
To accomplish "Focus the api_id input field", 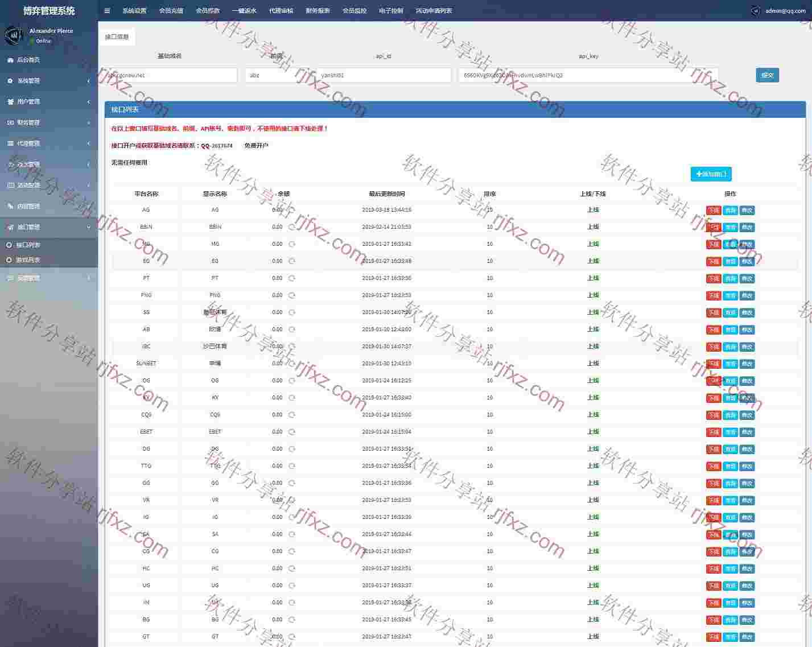I will pyautogui.click(x=383, y=75).
